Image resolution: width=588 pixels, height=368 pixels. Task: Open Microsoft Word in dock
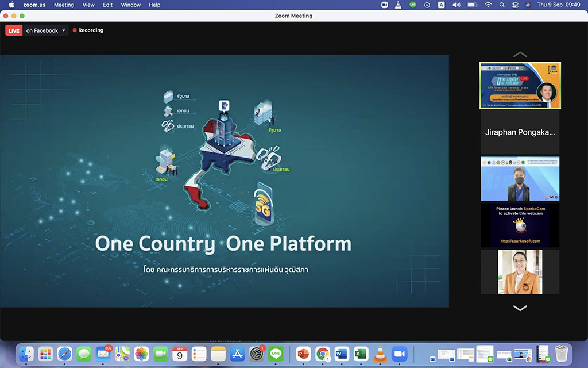[342, 354]
